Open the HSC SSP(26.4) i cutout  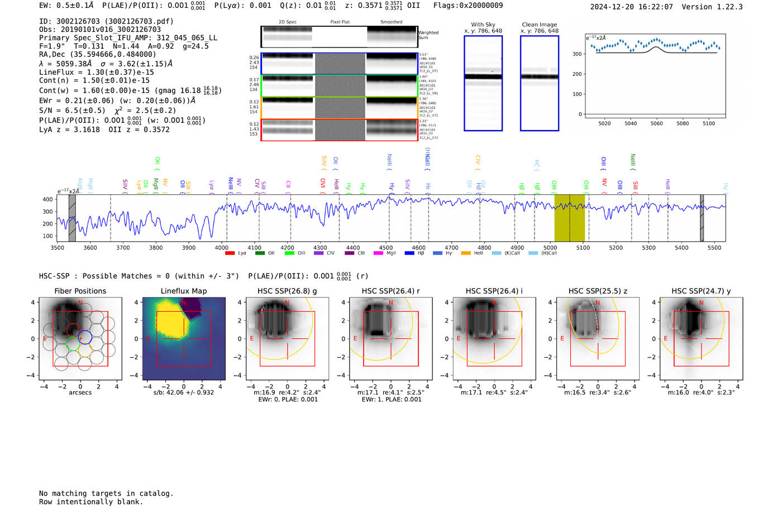(x=494, y=339)
